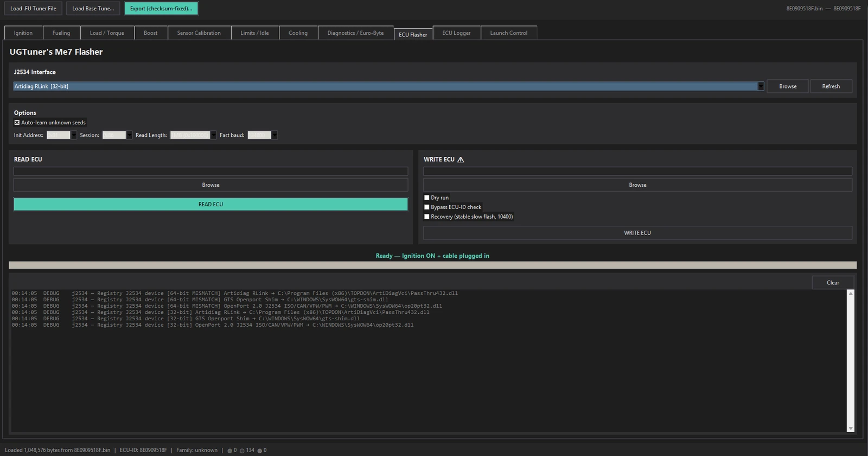Switch to ECU Logger tab

[456, 33]
